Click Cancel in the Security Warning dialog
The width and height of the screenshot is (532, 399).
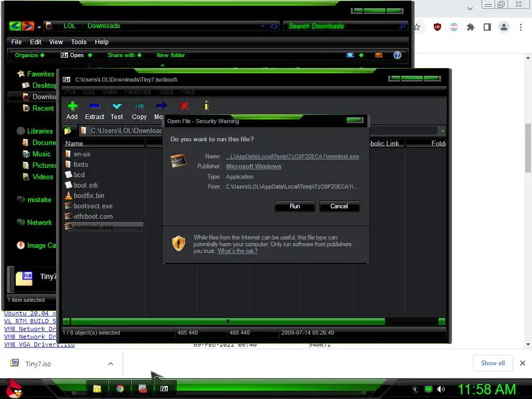pyautogui.click(x=339, y=206)
